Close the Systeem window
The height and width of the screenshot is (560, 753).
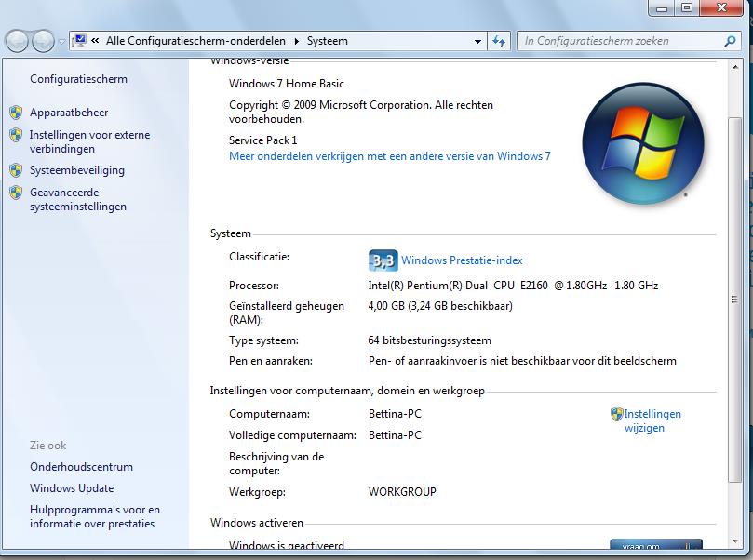(x=721, y=7)
